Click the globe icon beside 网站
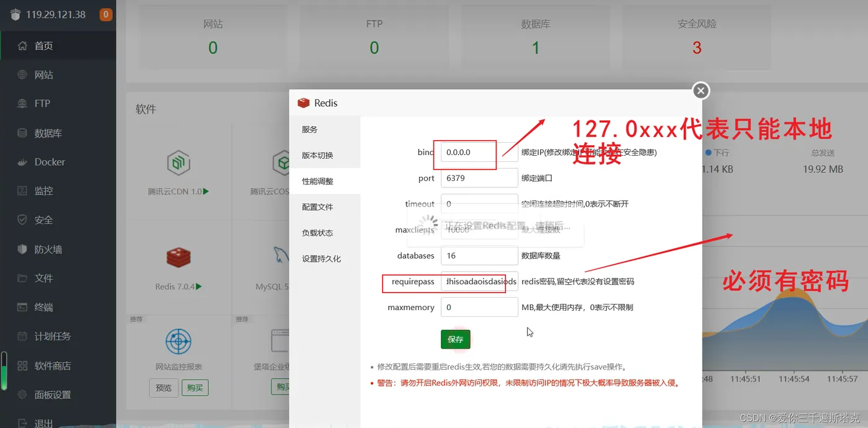The width and height of the screenshot is (868, 428). coord(22,74)
